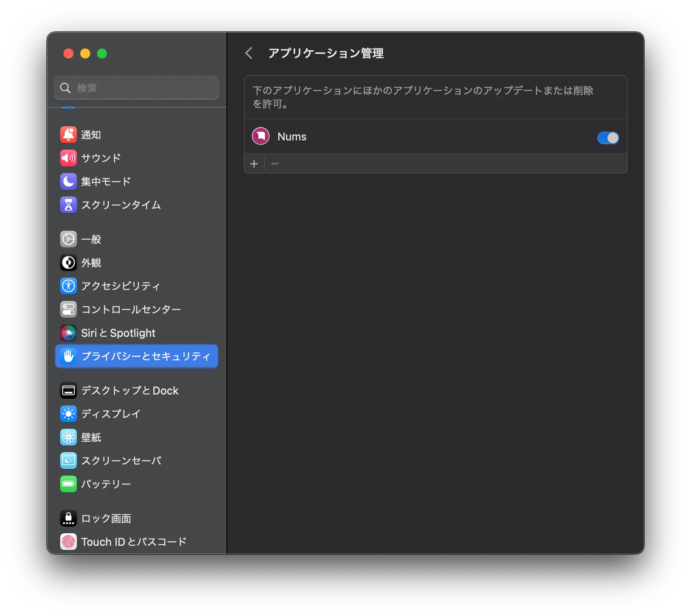Click the 集中モード moon icon

point(69,181)
